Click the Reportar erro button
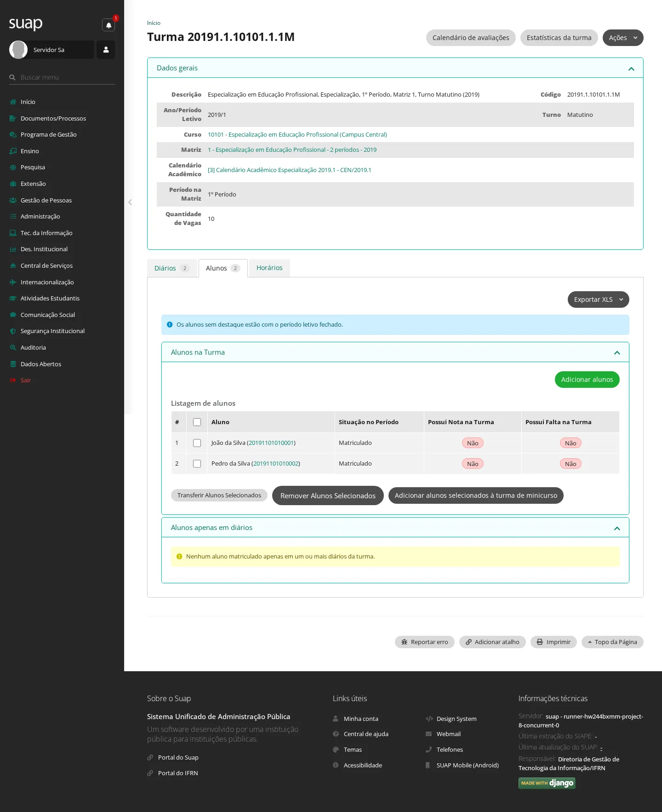Screen dimensions: 662x812 [424, 642]
